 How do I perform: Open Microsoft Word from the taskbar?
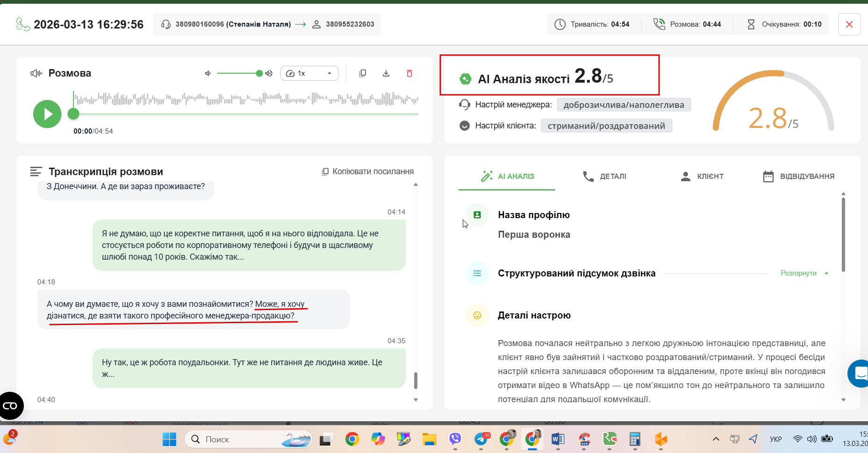coord(558,439)
